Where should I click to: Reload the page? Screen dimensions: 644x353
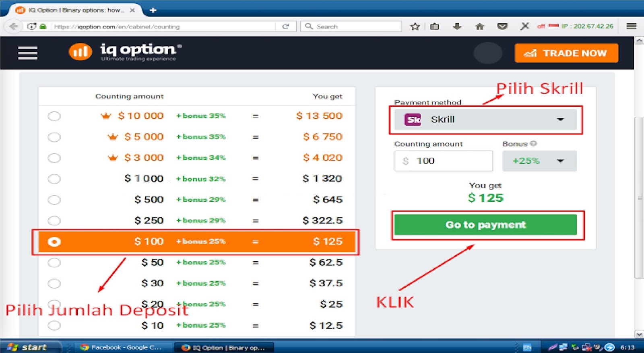click(x=286, y=27)
